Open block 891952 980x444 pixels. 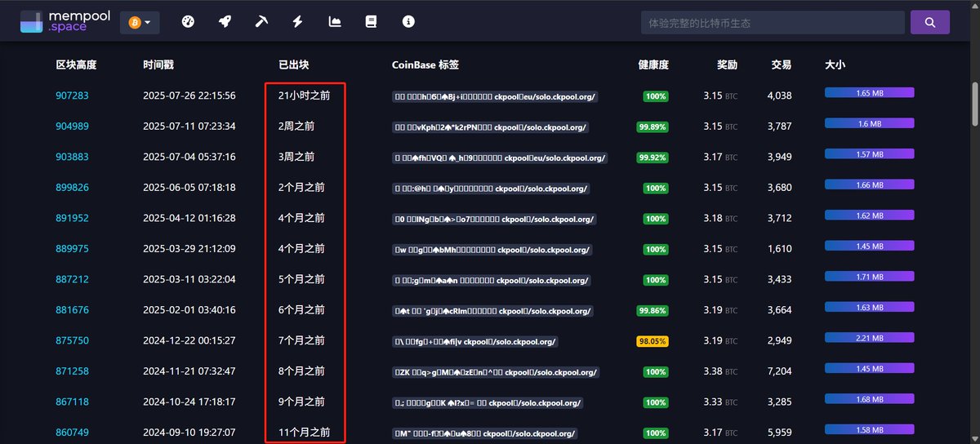pos(72,218)
